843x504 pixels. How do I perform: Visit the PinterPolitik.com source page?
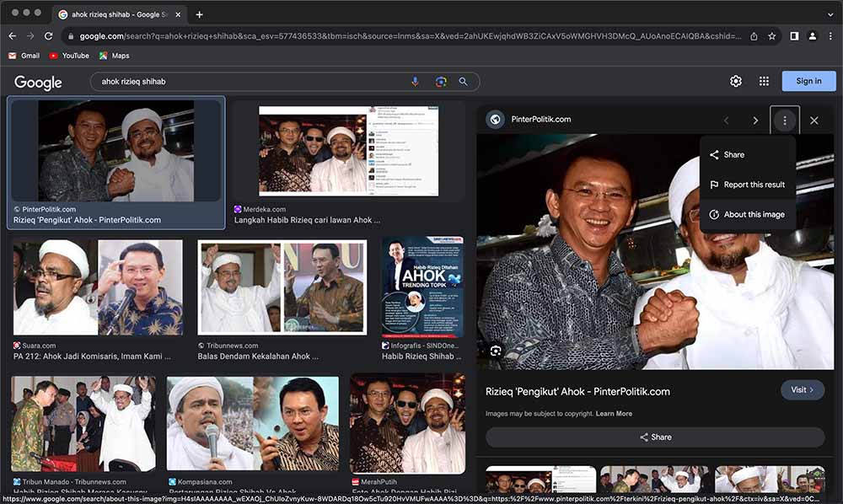point(802,389)
